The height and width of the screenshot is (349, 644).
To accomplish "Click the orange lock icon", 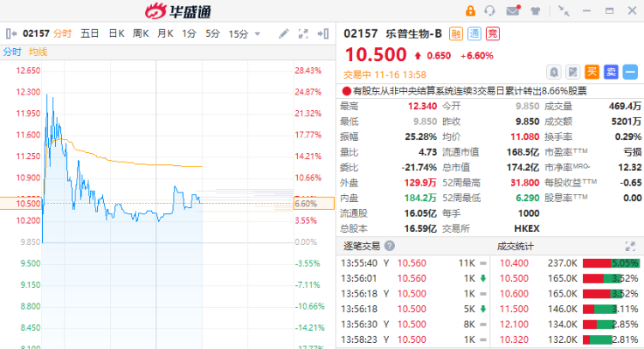I will pyautogui.click(x=471, y=10).
